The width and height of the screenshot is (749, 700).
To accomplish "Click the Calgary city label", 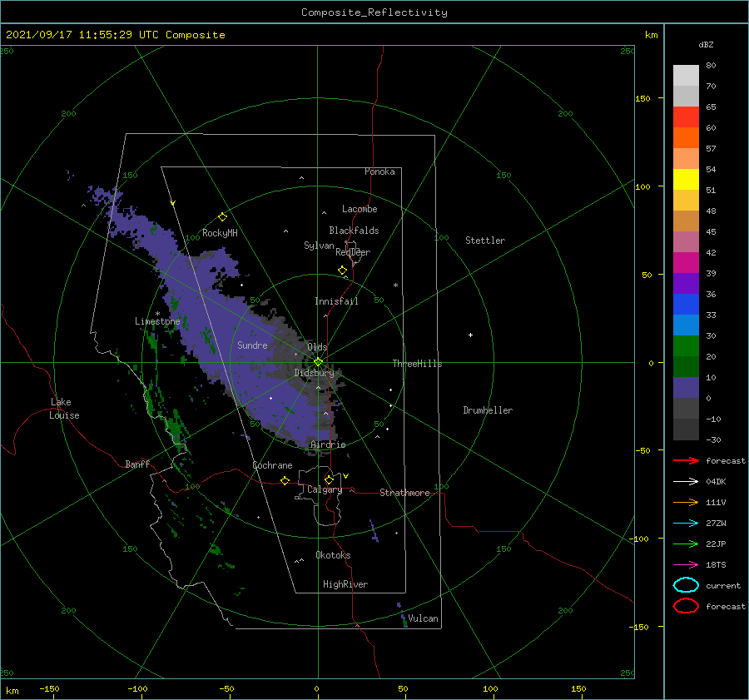I will [x=325, y=489].
